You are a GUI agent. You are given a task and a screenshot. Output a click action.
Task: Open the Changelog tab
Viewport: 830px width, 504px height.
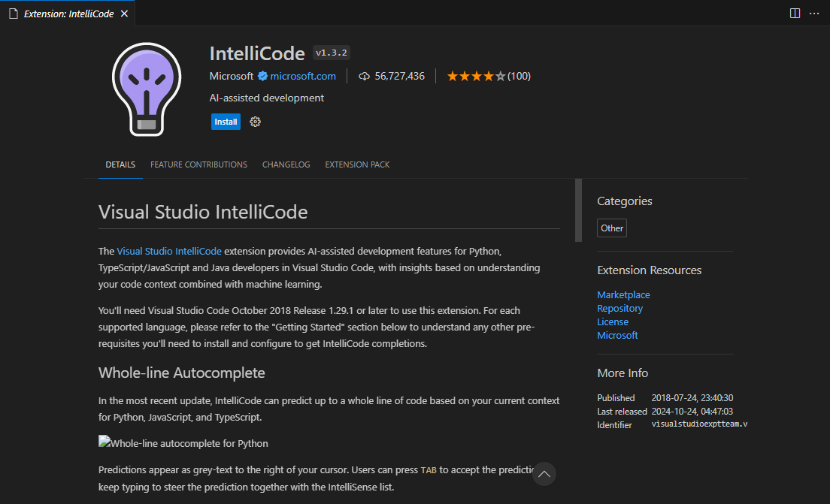click(x=286, y=164)
